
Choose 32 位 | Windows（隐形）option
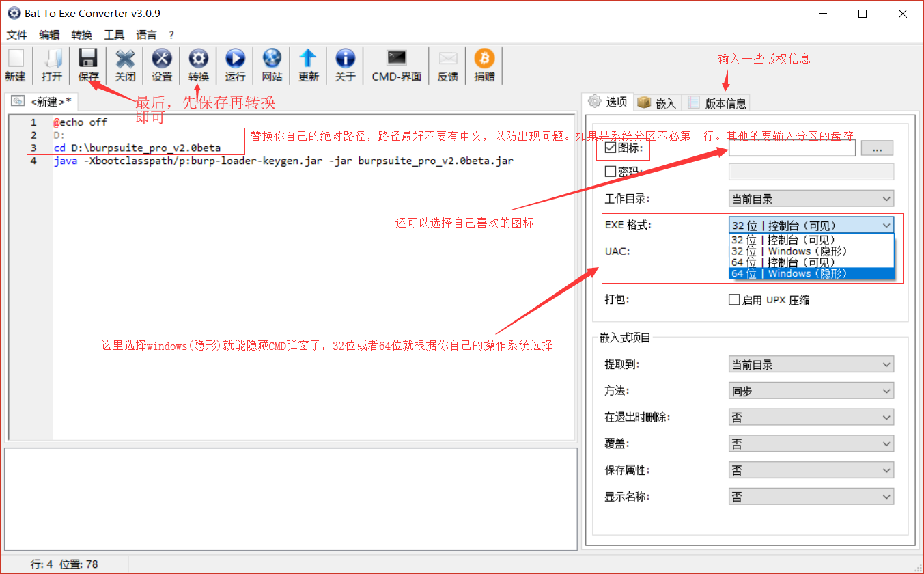pyautogui.click(x=811, y=251)
